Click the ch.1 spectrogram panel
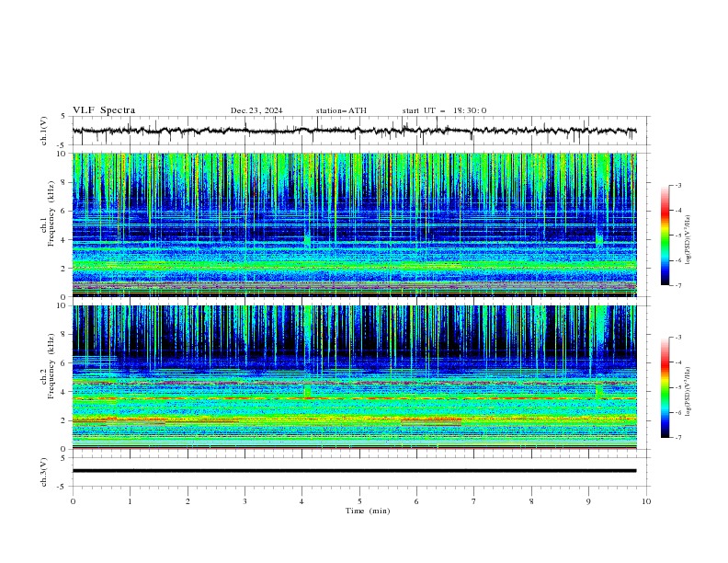This screenshot has width=728, height=563. click(354, 224)
